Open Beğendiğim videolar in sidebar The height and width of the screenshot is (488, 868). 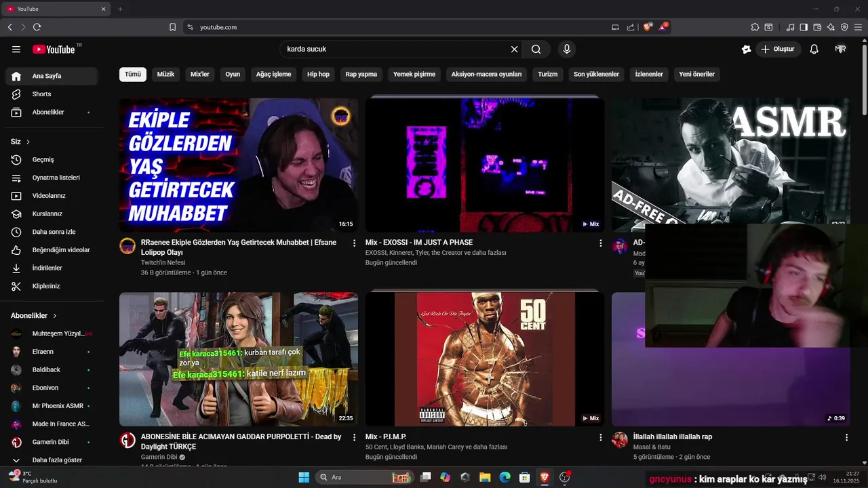(x=52, y=250)
